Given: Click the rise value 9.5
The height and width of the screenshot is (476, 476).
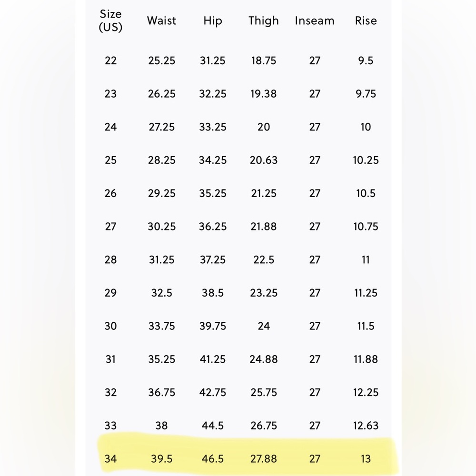Looking at the screenshot, I should click(366, 60).
